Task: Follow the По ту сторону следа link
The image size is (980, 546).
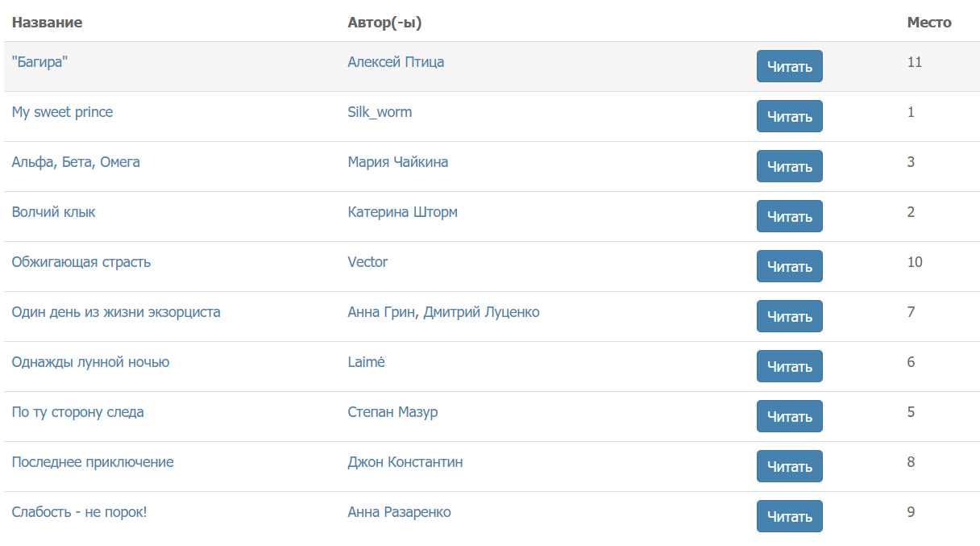Action: (77, 412)
